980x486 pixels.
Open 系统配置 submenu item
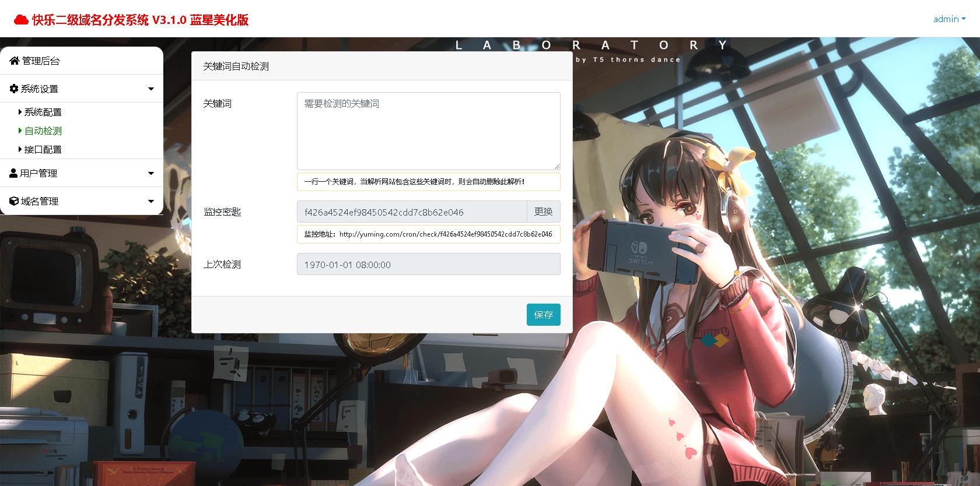click(x=43, y=112)
